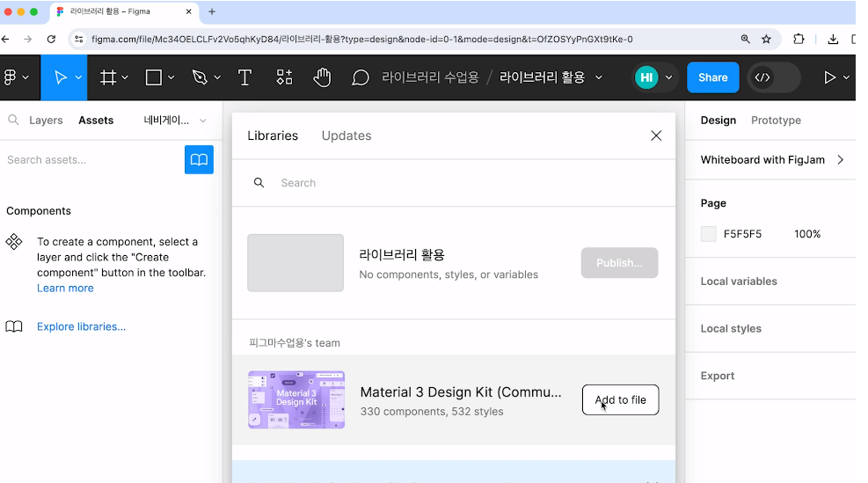Open Learn more link

tap(65, 288)
